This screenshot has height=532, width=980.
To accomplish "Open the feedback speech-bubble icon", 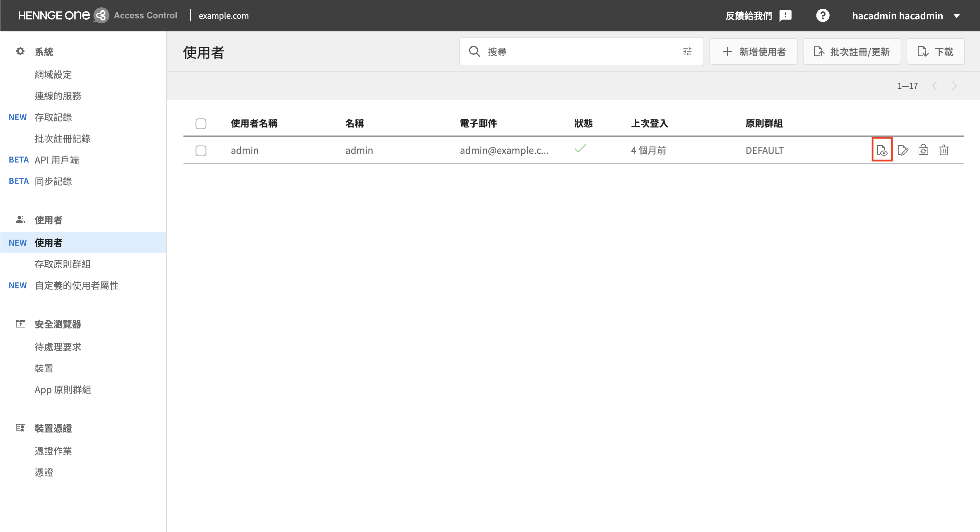I will (785, 16).
